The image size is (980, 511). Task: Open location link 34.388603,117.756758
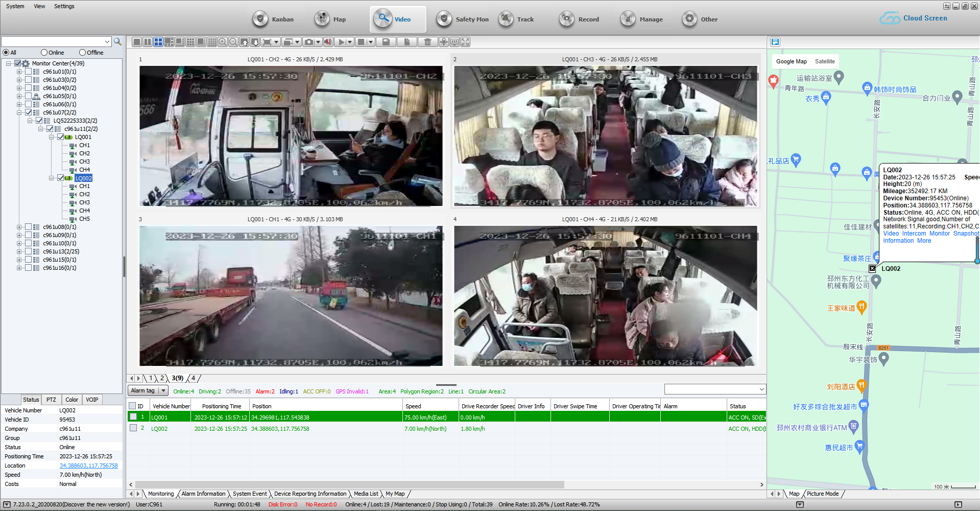pos(89,466)
